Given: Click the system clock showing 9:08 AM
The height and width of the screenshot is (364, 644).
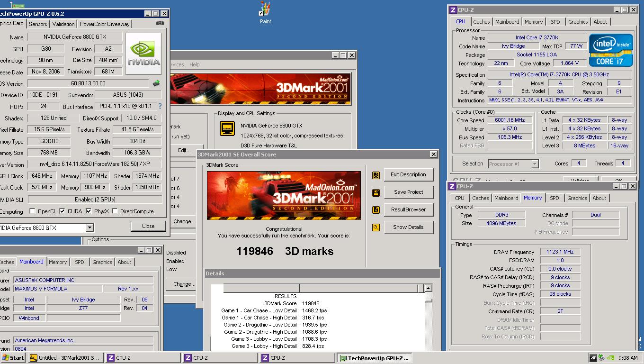Looking at the screenshot, I should 628,358.
